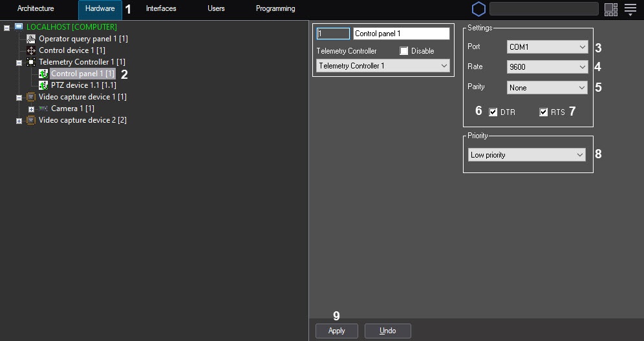Click the Telemetry Controller 1 tree icon
This screenshot has width=644, height=341.
tap(31, 62)
